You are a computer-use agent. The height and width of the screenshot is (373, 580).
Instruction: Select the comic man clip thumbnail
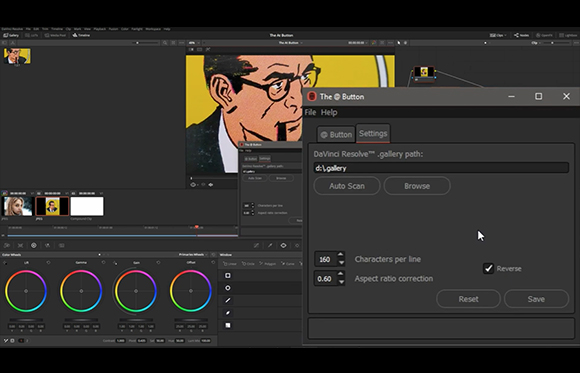(52, 206)
